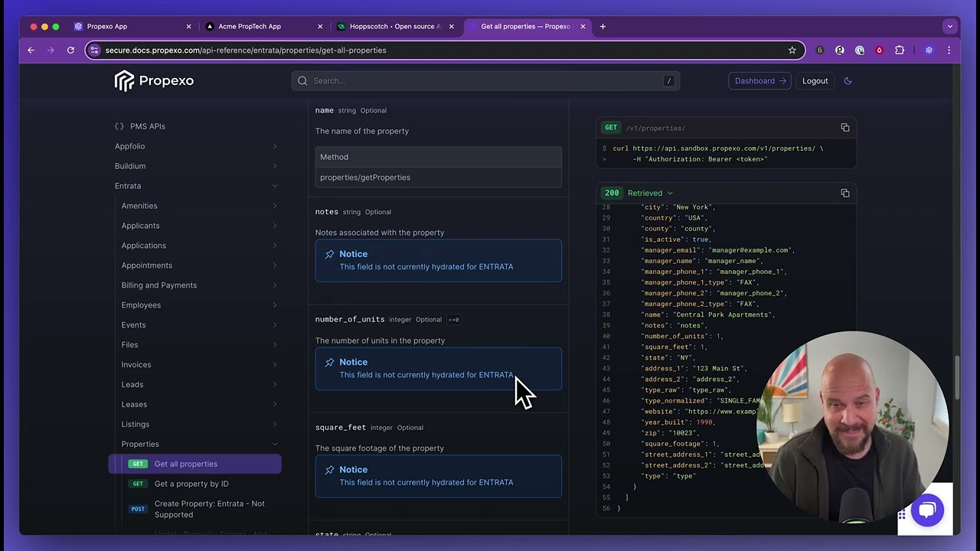Screen dimensions: 980x551
Task: Click site info icon in address bar
Action: tap(94, 50)
